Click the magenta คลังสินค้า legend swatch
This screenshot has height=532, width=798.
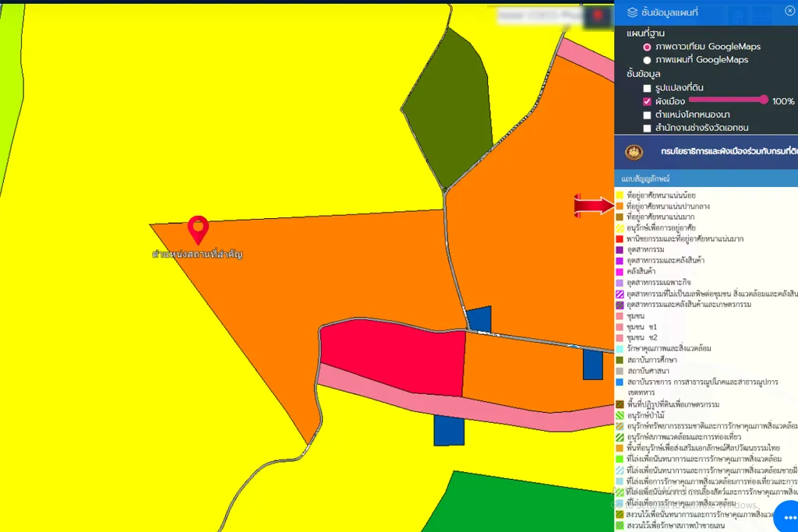[620, 272]
